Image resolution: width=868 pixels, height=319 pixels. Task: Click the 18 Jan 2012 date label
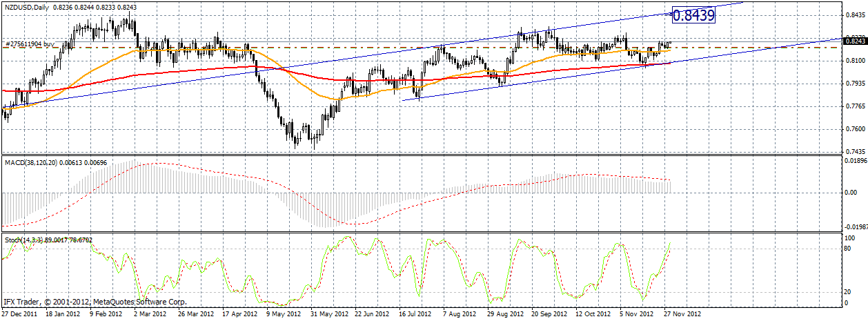click(x=64, y=313)
